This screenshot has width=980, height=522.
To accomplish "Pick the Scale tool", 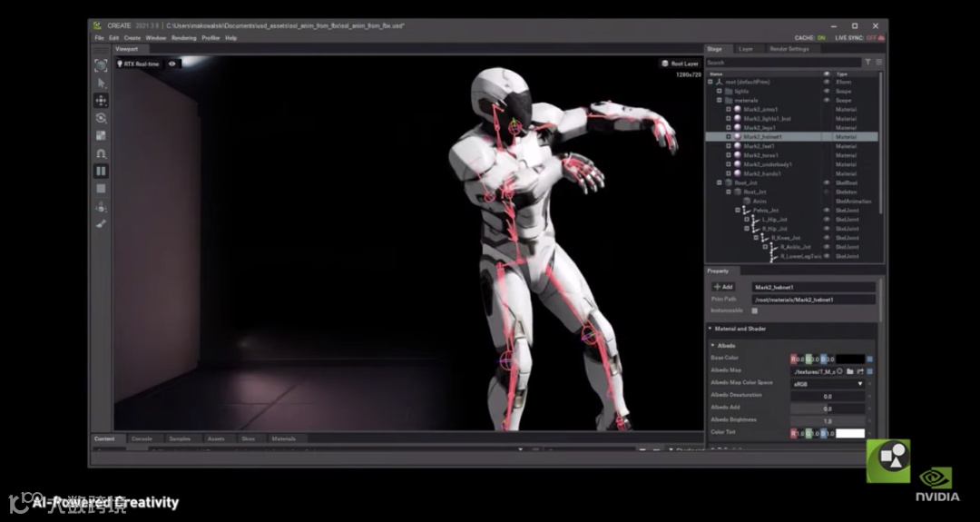I will tap(101, 135).
